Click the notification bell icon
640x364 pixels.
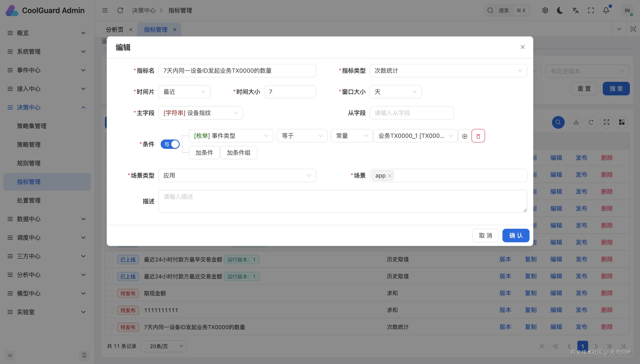tap(606, 11)
